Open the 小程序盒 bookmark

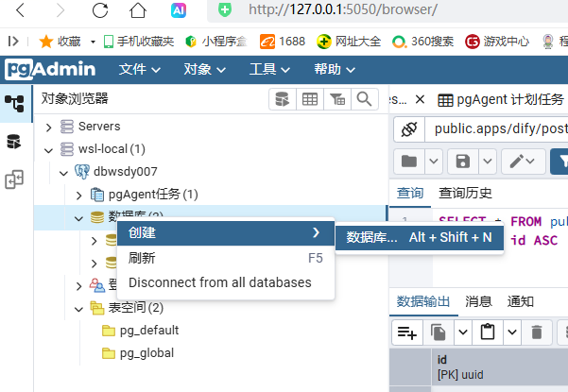(x=215, y=42)
